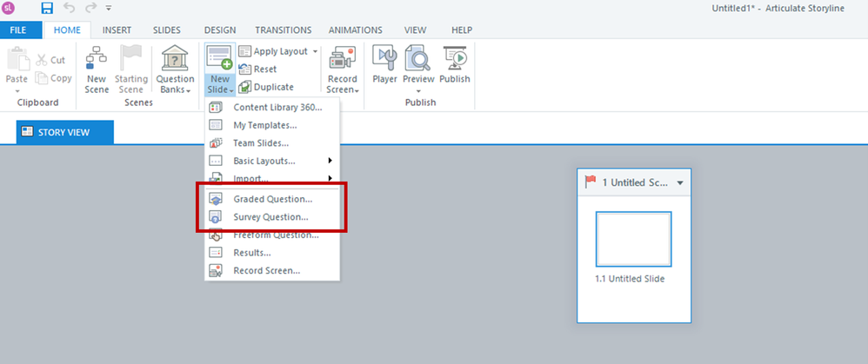Select Results slide from the menu

coord(272,253)
